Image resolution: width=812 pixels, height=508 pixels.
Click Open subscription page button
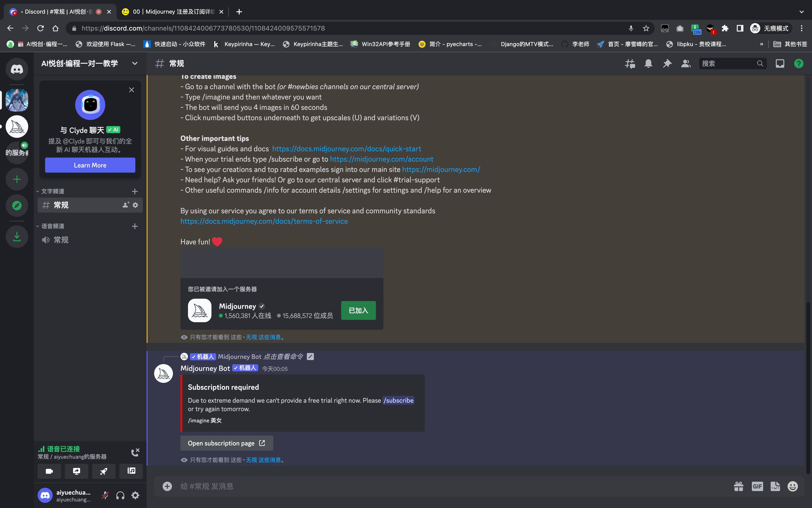(x=226, y=443)
